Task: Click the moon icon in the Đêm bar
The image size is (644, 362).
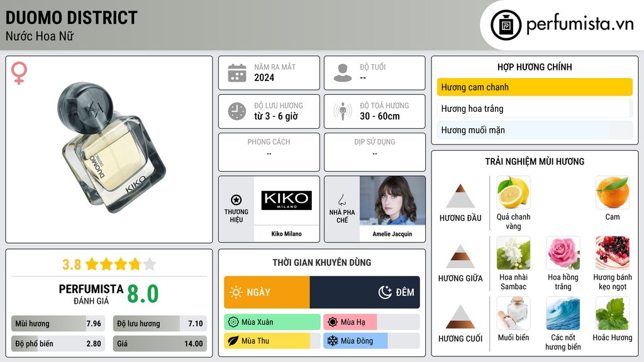Action: point(385,292)
